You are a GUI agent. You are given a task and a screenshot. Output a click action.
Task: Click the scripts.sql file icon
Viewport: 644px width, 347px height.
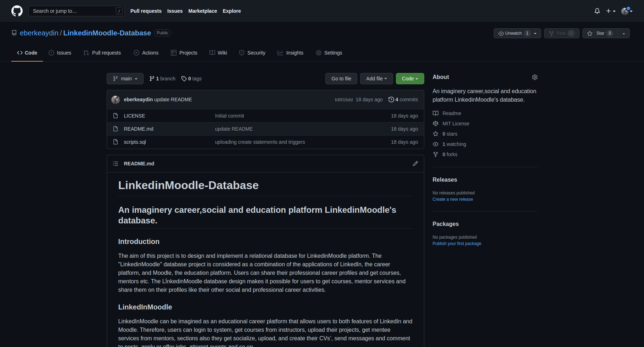tap(116, 142)
